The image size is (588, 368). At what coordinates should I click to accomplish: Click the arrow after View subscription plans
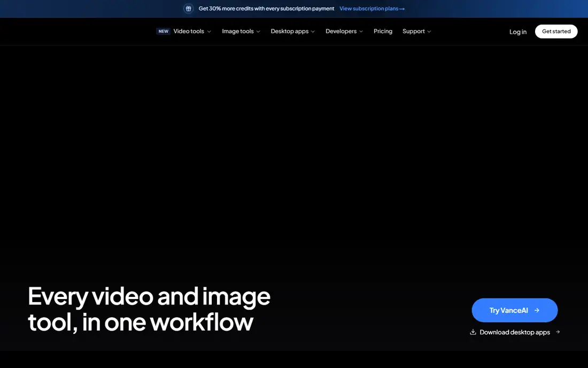click(402, 9)
